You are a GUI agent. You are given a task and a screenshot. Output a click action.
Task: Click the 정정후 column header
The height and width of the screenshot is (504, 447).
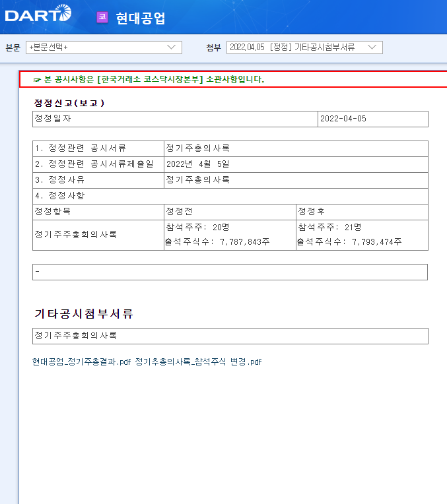[x=362, y=212]
